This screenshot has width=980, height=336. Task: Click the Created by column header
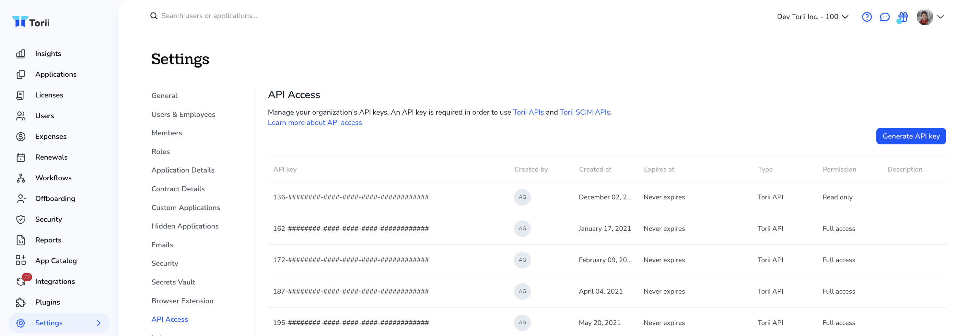coord(531,170)
